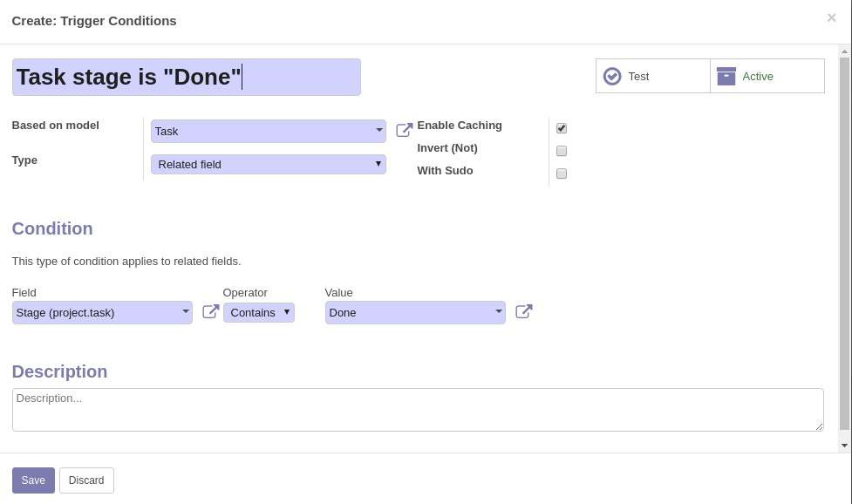The height and width of the screenshot is (504, 852).
Task: Enable the Invert (Not) checkbox
Action: 562,151
